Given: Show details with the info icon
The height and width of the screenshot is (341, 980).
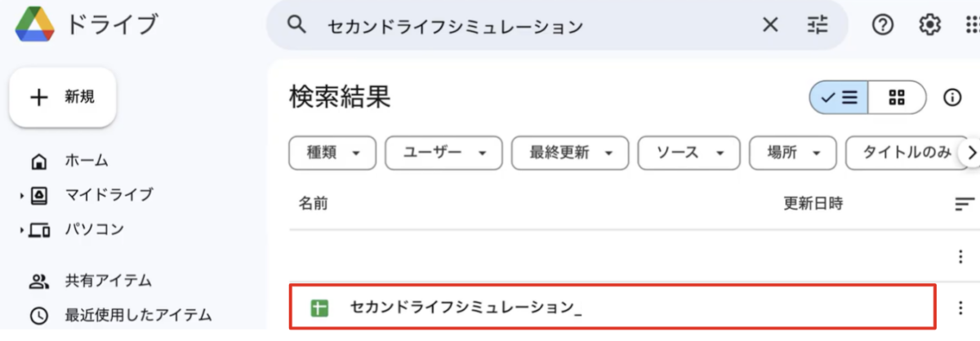Looking at the screenshot, I should pyautogui.click(x=952, y=98).
